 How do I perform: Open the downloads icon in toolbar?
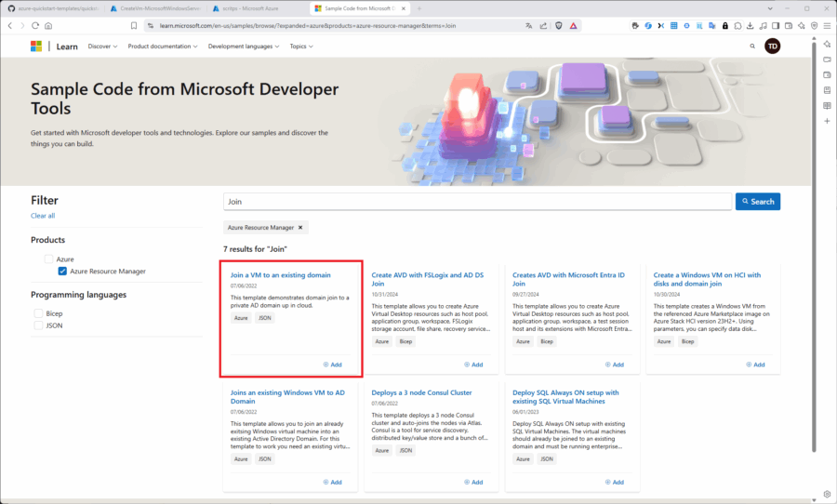[x=750, y=26]
